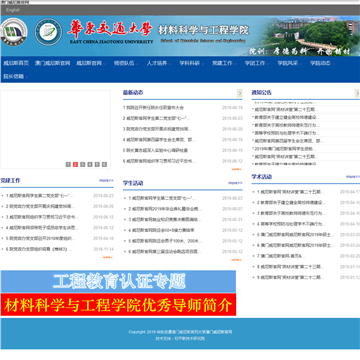The width and height of the screenshot is (360, 360).
Task: Click the 华东交通大学 calligraphy title in header
Action: [x=110, y=29]
